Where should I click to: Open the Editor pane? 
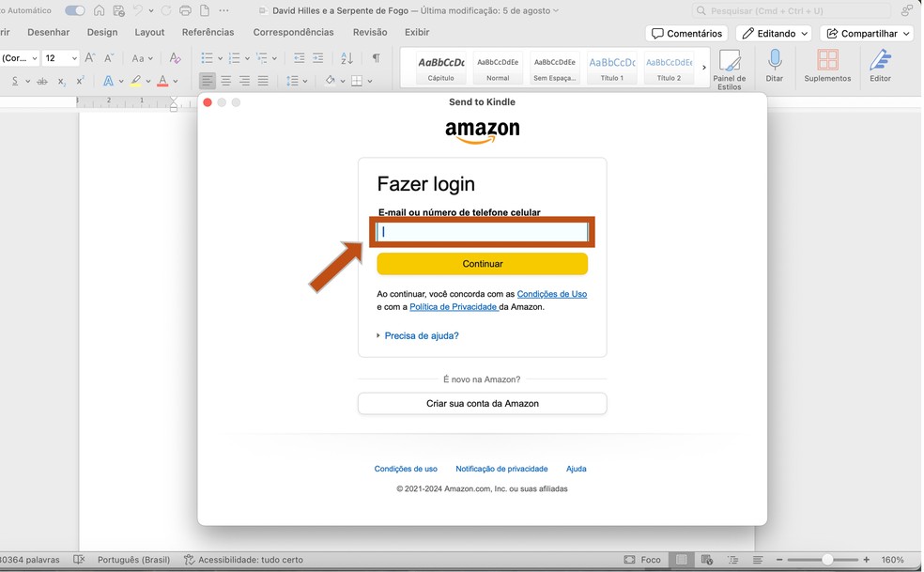point(881,66)
